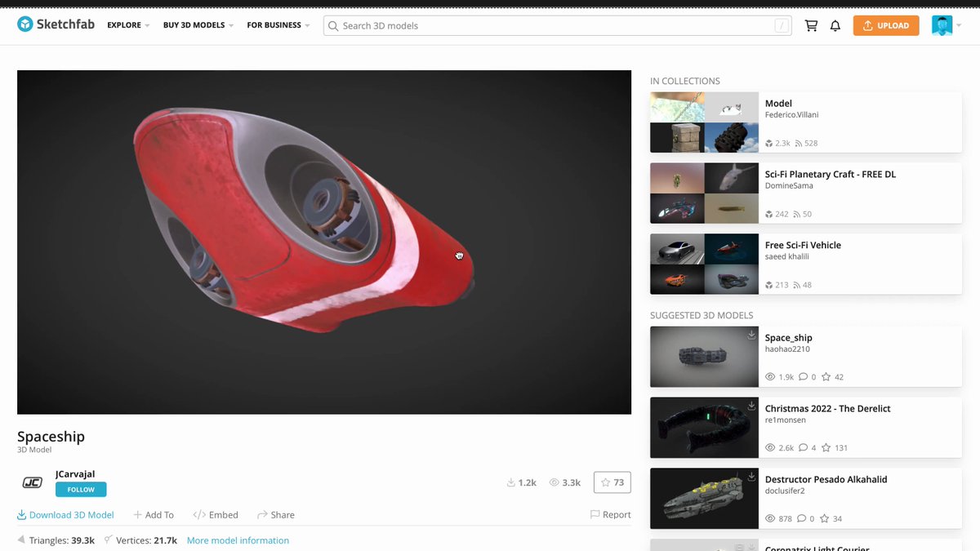Image resolution: width=980 pixels, height=551 pixels.
Task: Click the 48 subscribers count on Free Sci-Fi Vehicle
Action: click(802, 286)
